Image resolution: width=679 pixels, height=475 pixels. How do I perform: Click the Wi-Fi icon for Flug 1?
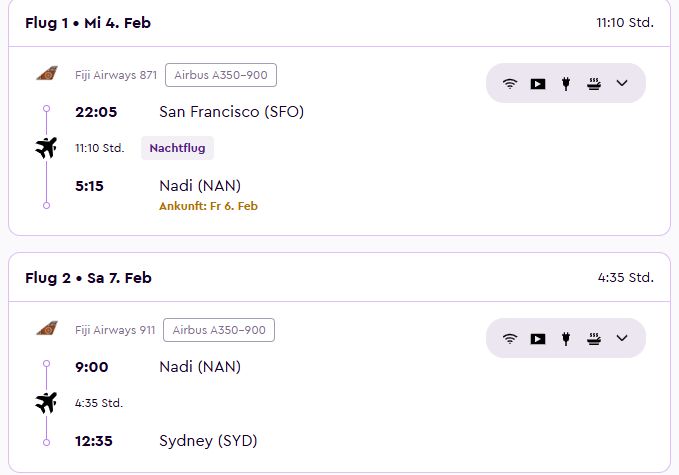(x=510, y=84)
